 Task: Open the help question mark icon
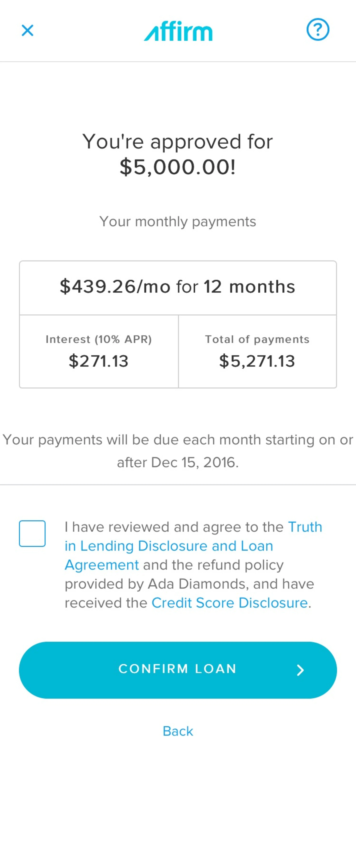[x=318, y=30]
